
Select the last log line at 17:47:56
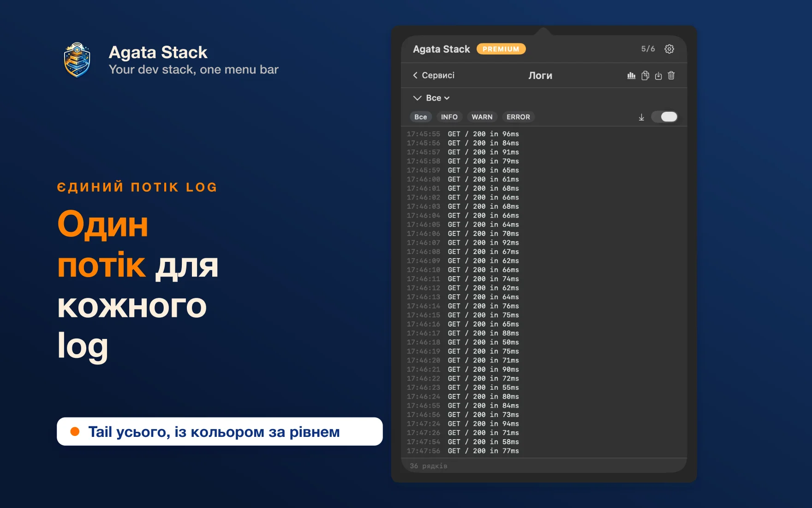pos(463,451)
